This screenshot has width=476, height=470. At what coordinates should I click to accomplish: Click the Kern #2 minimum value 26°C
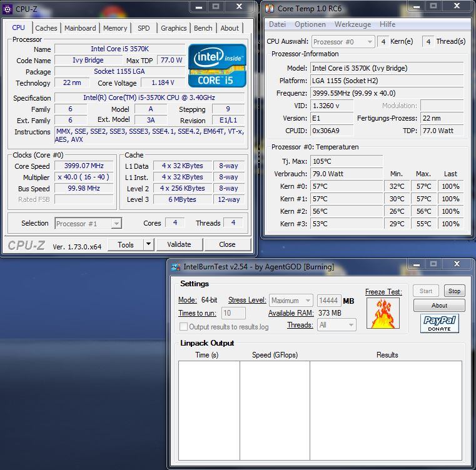[397, 211]
